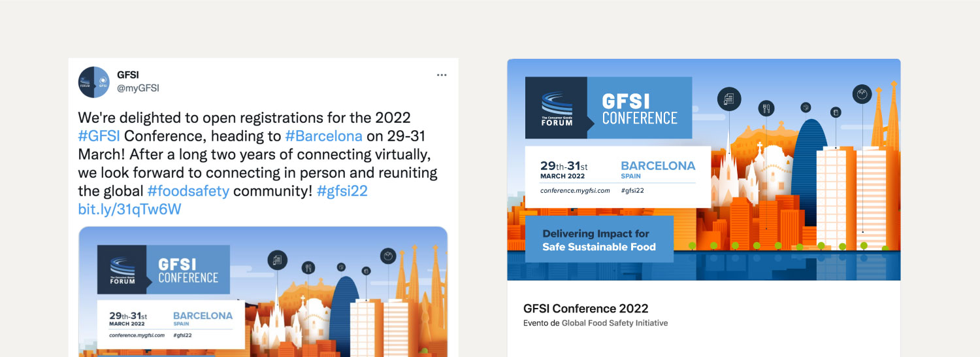This screenshot has width=980, height=357.
Task: Open the GFSI Conference event cover image
Action: click(x=704, y=170)
